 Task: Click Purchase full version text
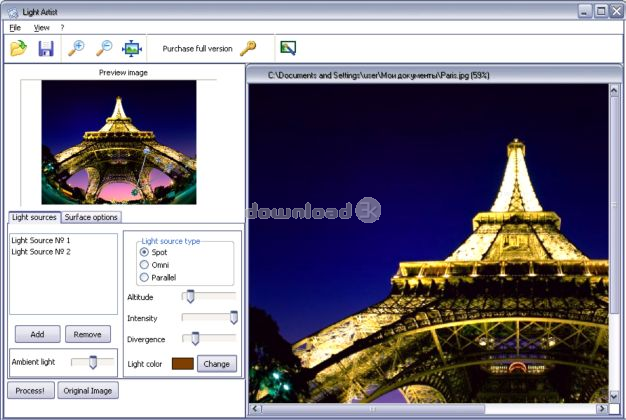pyautogui.click(x=197, y=49)
